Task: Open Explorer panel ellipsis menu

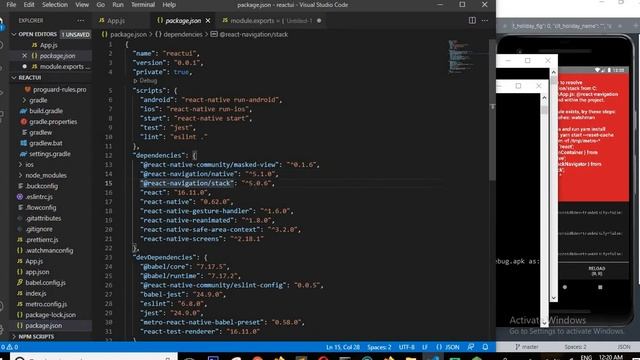Action: click(x=80, y=20)
